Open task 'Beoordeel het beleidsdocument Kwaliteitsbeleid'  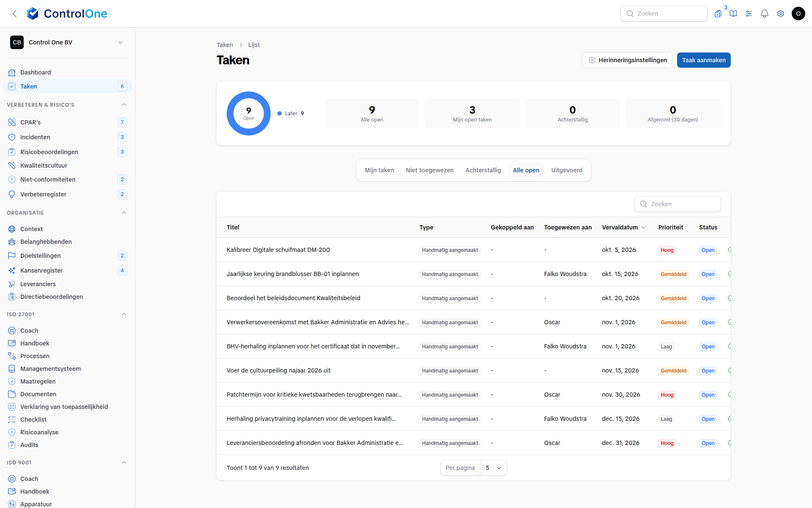(x=294, y=298)
